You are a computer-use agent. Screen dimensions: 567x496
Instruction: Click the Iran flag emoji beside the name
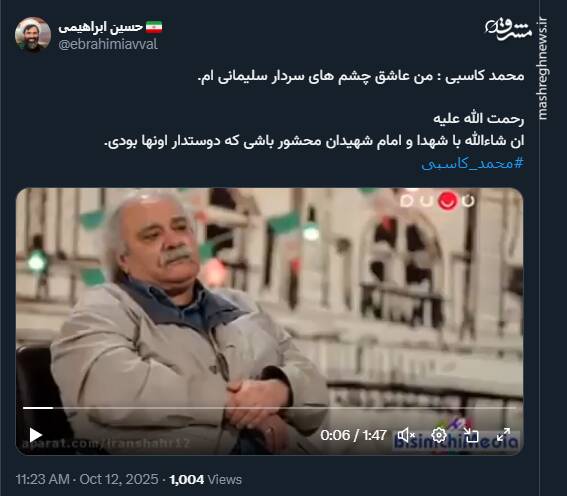click(x=154, y=27)
